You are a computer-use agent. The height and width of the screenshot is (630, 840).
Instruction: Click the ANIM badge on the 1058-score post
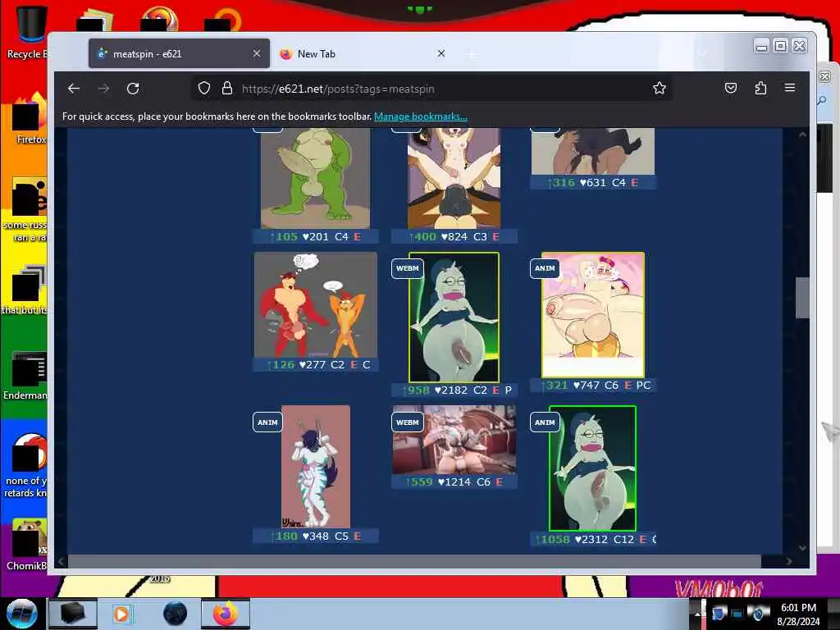coord(545,422)
